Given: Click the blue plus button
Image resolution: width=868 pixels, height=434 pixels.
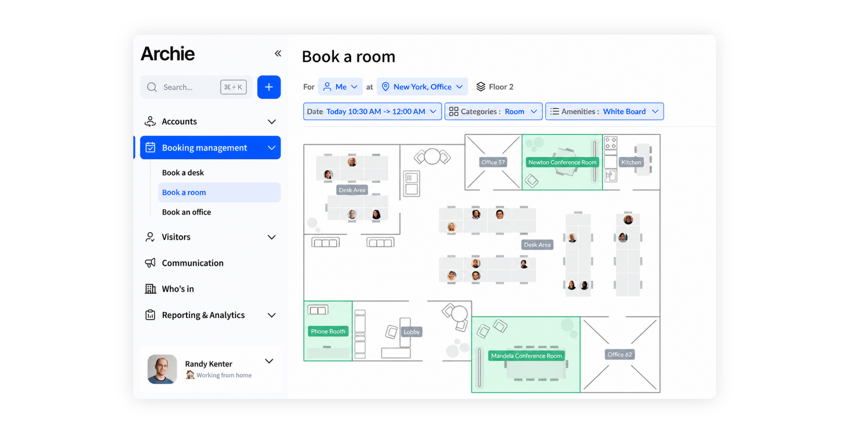Looking at the screenshot, I should pos(269,87).
